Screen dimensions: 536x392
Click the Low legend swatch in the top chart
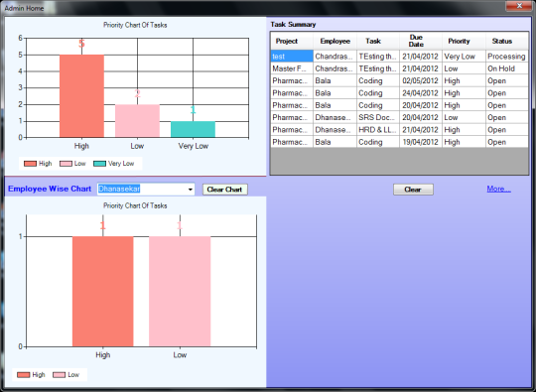66,164
